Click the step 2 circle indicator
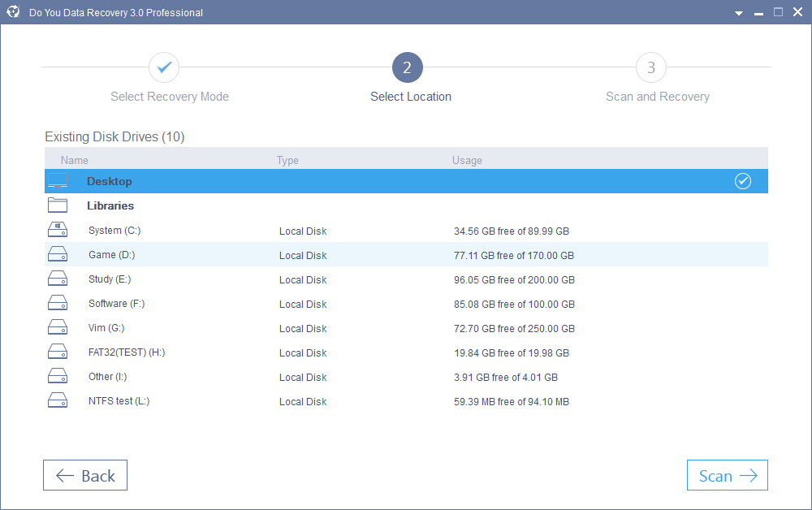812x510 pixels. [x=408, y=67]
